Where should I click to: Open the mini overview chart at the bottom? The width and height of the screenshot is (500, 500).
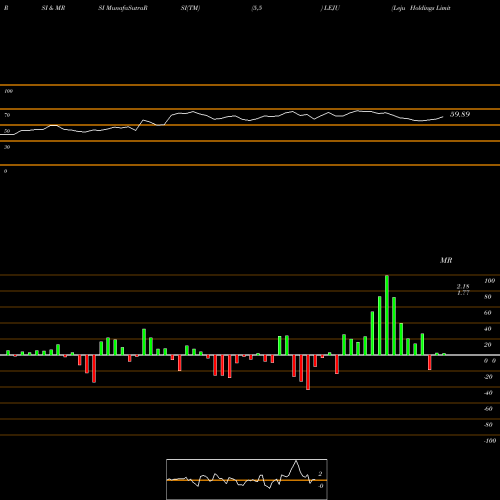[247, 479]
